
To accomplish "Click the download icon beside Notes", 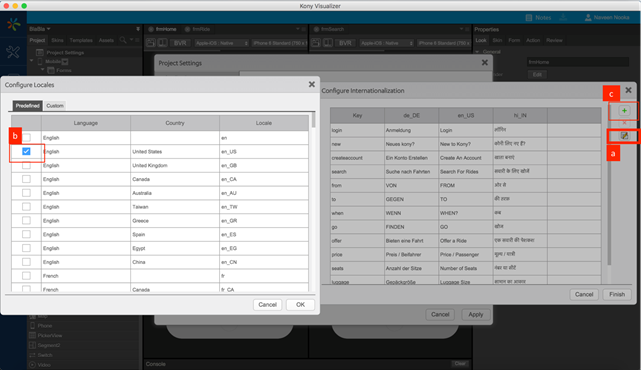I will point(563,17).
